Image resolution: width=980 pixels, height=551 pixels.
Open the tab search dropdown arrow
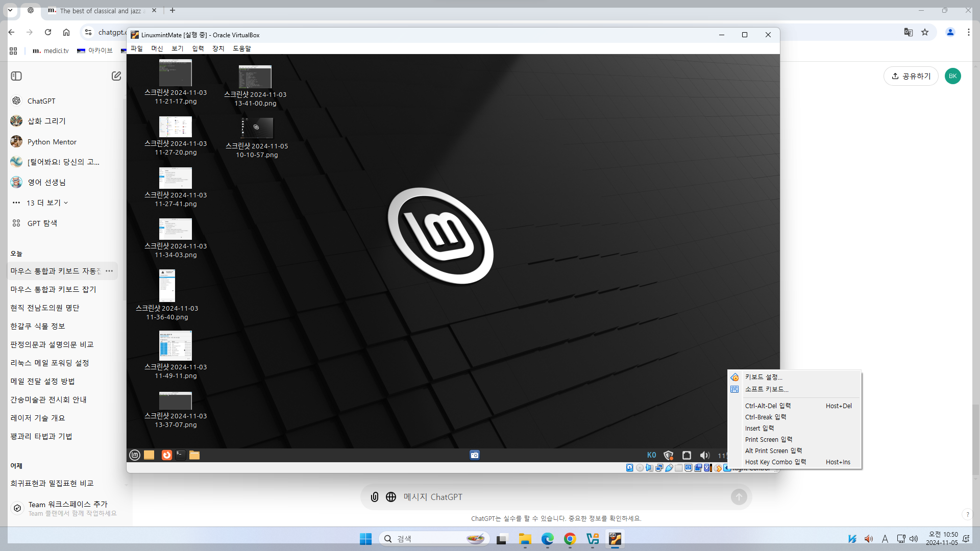(x=10, y=10)
